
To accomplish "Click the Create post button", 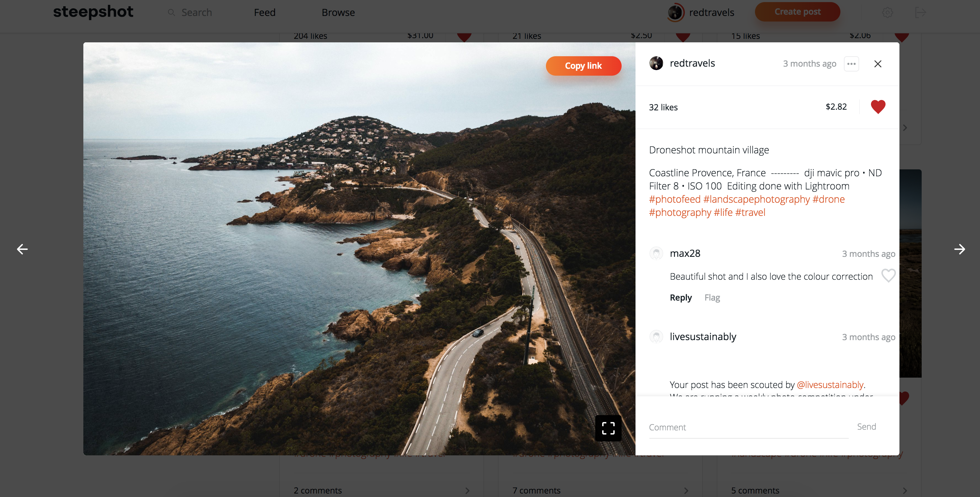I will tap(797, 12).
